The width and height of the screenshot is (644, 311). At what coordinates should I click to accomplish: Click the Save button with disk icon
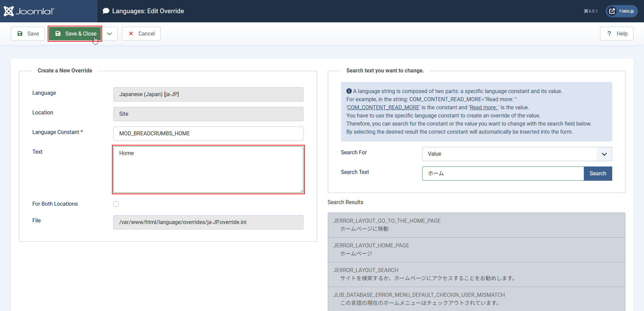[28, 34]
